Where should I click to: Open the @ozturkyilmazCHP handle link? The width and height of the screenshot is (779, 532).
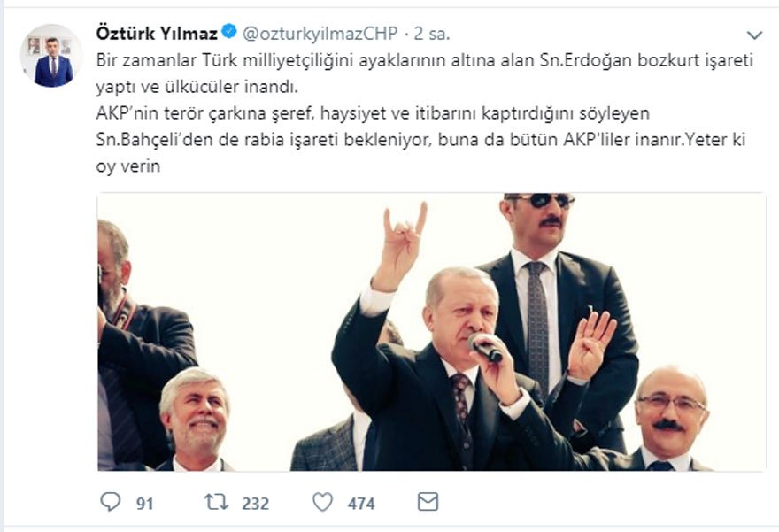pos(320,34)
